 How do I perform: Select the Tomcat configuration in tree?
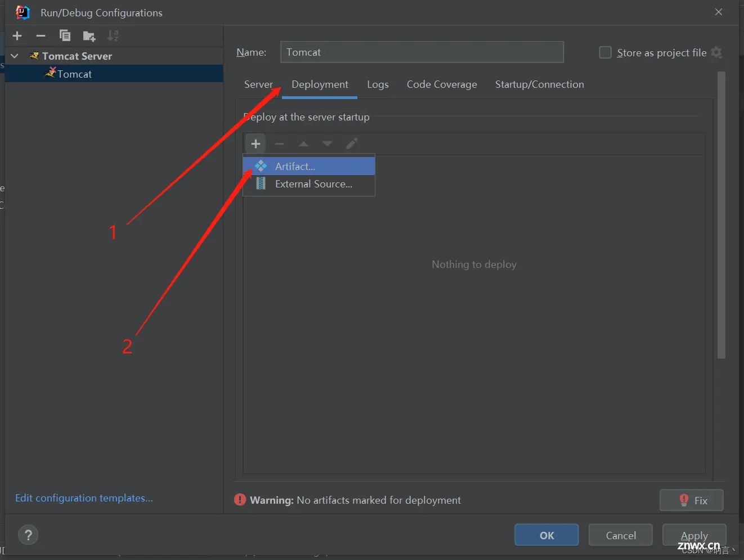coord(114,74)
